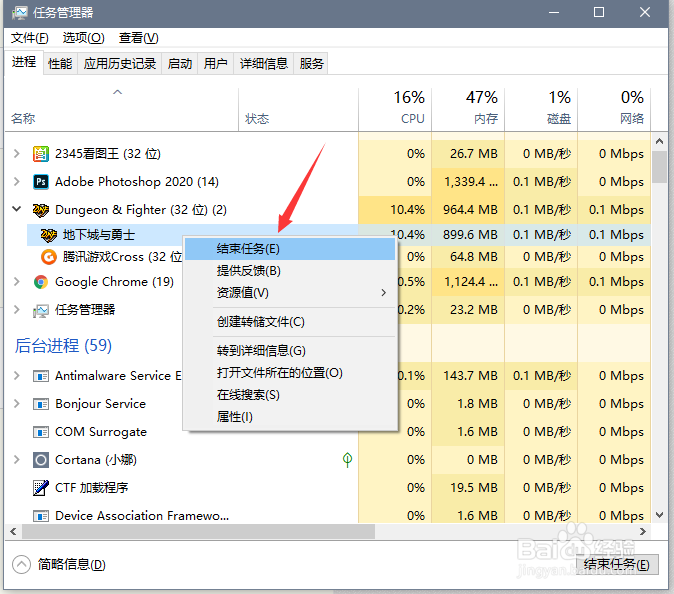The height and width of the screenshot is (594, 674).
Task: Click the COM Surrogate process icon
Action: [41, 432]
